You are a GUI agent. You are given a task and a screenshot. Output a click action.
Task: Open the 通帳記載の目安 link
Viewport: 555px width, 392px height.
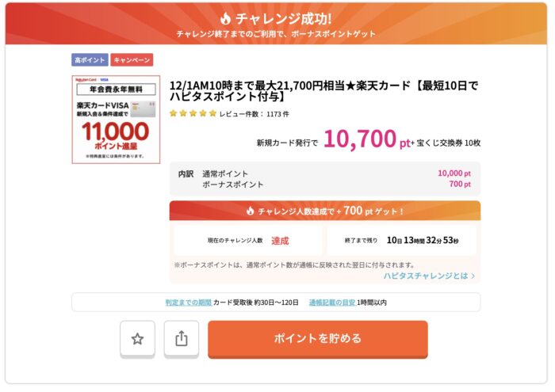(331, 303)
